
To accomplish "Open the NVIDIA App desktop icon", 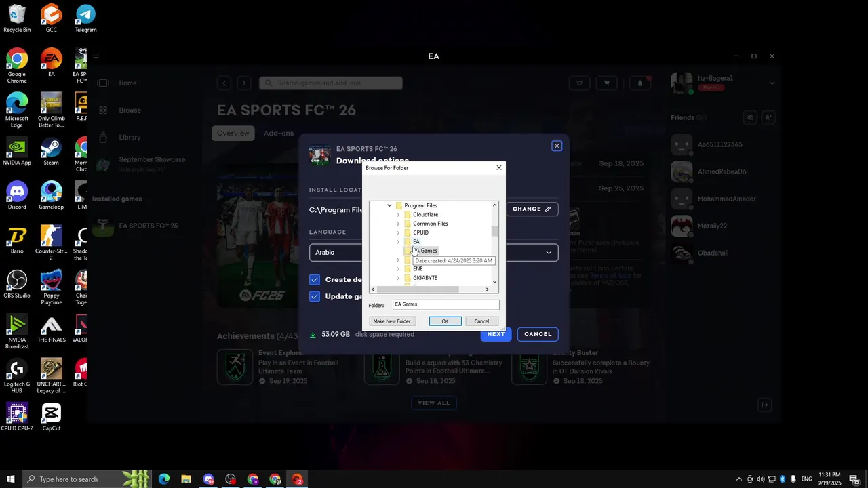I will pyautogui.click(x=17, y=151).
